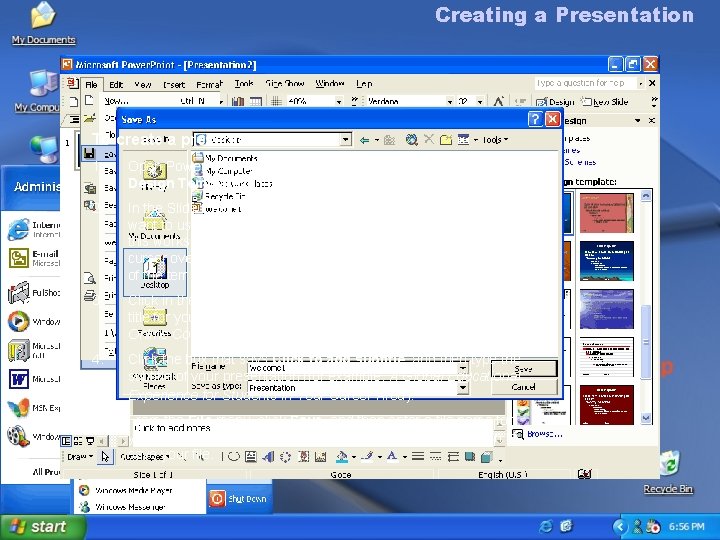Open the Edit menu
The height and width of the screenshot is (540, 720).
click(x=116, y=85)
